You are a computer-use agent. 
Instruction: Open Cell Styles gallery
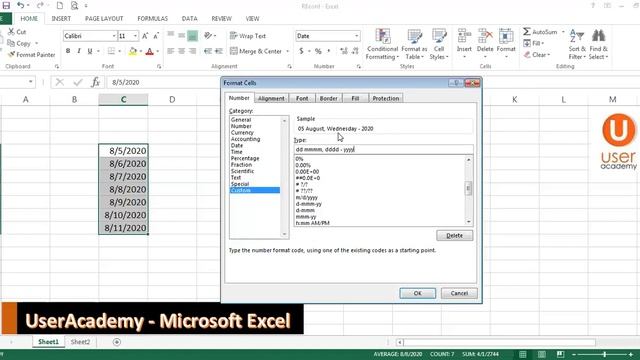[439, 44]
